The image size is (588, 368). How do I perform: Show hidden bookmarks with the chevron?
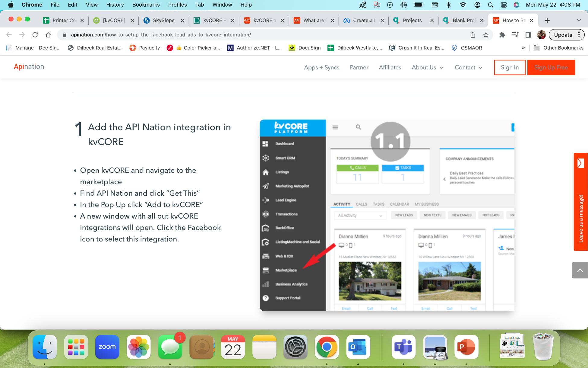(x=523, y=48)
